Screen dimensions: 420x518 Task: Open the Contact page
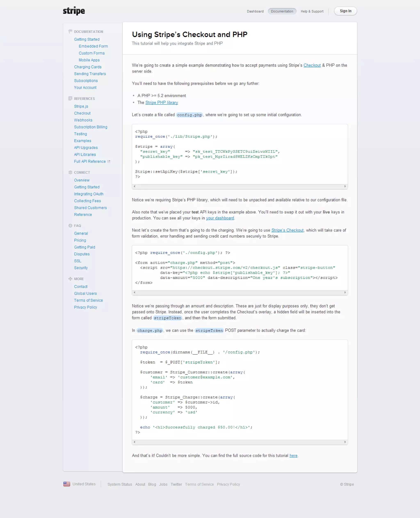81,287
